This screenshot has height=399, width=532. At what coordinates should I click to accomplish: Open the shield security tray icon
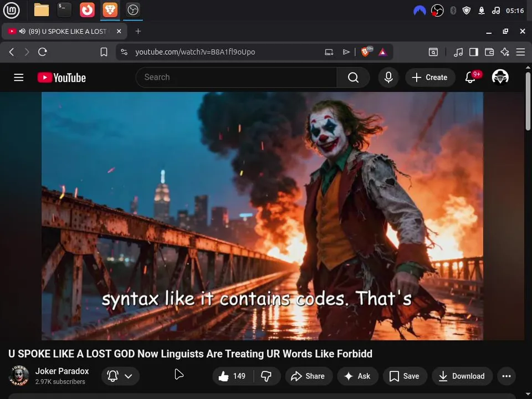click(467, 11)
